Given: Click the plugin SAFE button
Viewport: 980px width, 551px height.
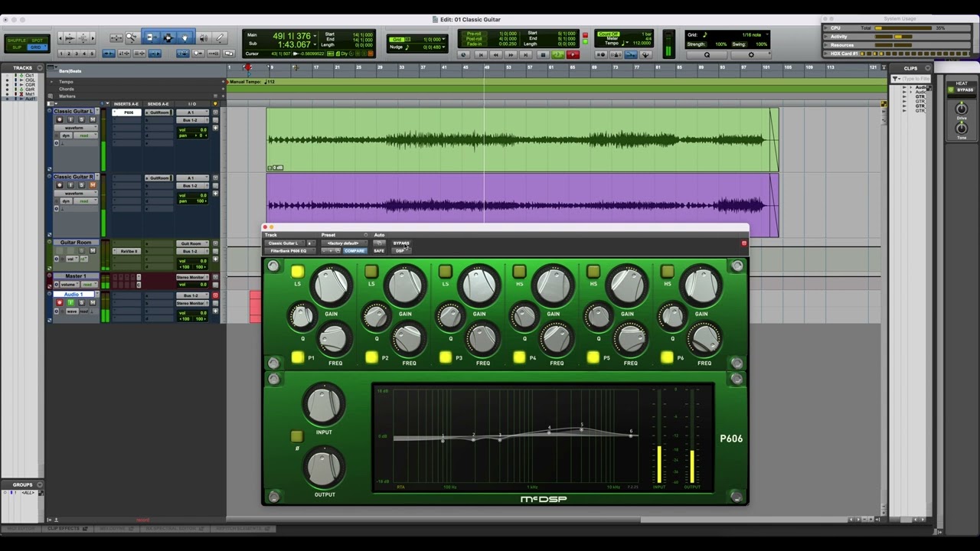Looking at the screenshot, I should (379, 251).
